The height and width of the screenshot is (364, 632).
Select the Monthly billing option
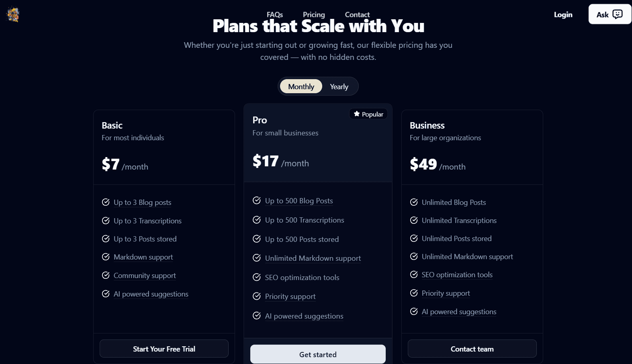pos(301,86)
